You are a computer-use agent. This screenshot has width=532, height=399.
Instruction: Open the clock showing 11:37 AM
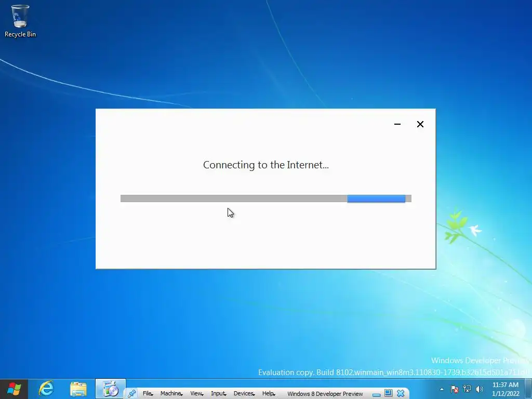(506, 389)
